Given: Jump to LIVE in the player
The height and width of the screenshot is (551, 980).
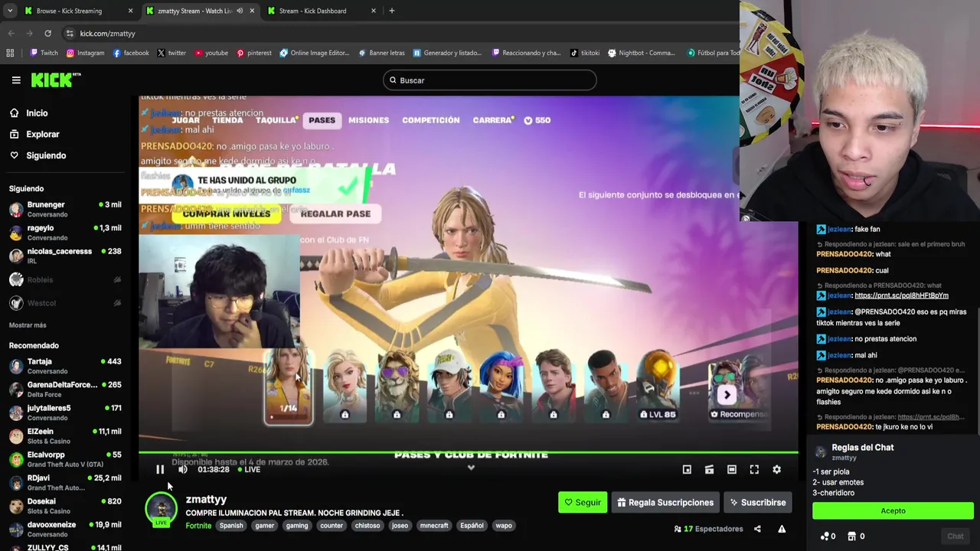Looking at the screenshot, I should click(x=248, y=469).
